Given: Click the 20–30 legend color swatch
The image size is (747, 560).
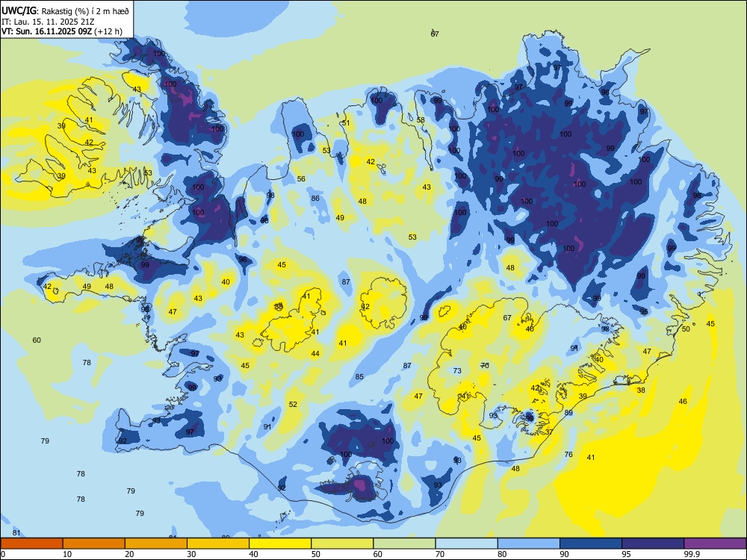Looking at the screenshot, I should 156,544.
